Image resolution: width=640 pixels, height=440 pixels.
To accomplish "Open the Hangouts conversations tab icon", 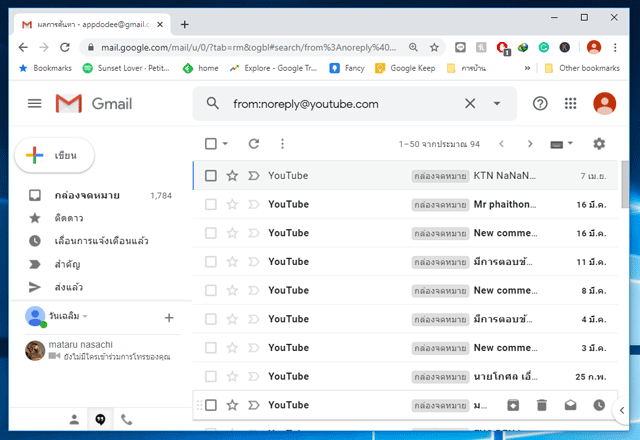I will click(x=100, y=419).
